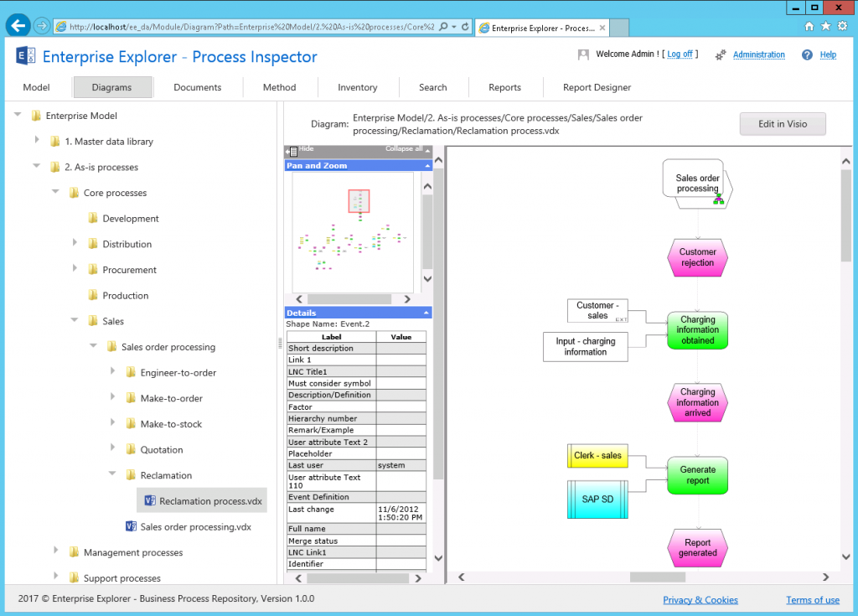Click the Edit in Visio button
Screen dimensions: 858x616
(782, 123)
